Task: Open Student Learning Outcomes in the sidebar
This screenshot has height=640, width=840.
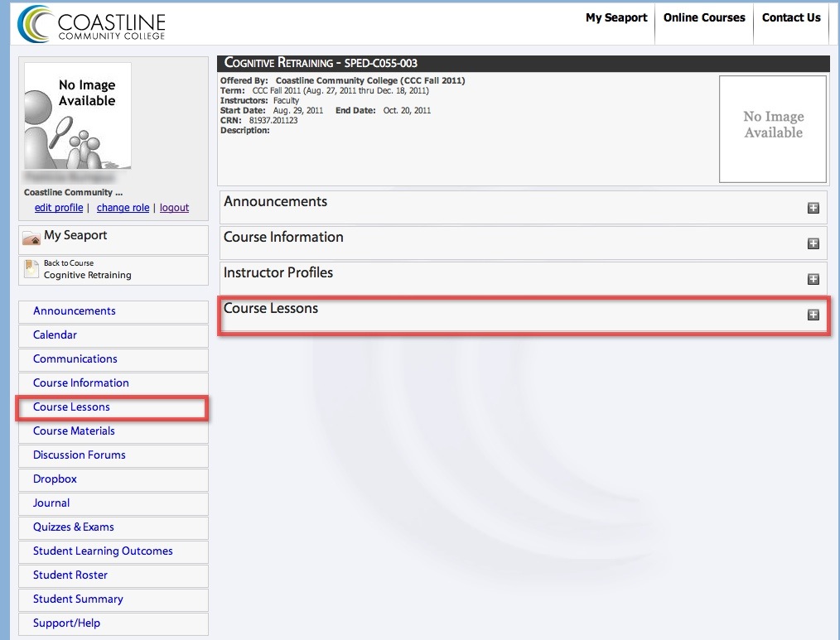Action: (x=113, y=551)
